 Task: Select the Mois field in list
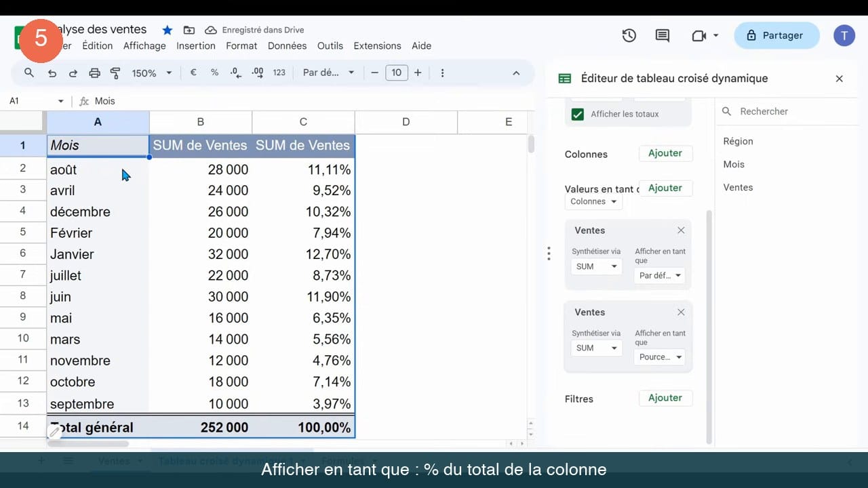click(734, 164)
